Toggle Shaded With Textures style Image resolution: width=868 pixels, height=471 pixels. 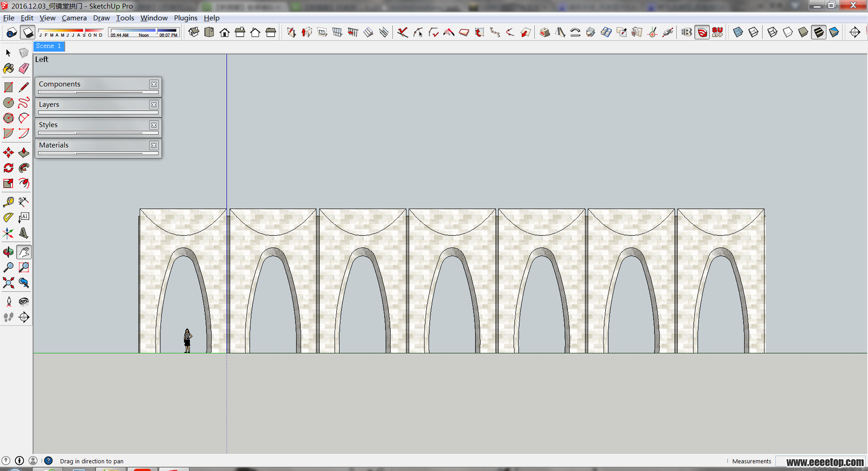pos(819,32)
